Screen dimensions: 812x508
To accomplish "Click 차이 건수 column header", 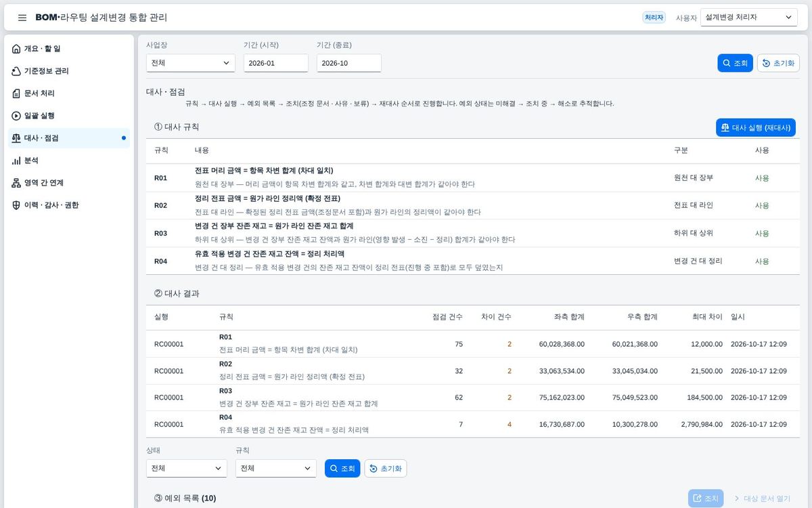I will click(x=496, y=317).
